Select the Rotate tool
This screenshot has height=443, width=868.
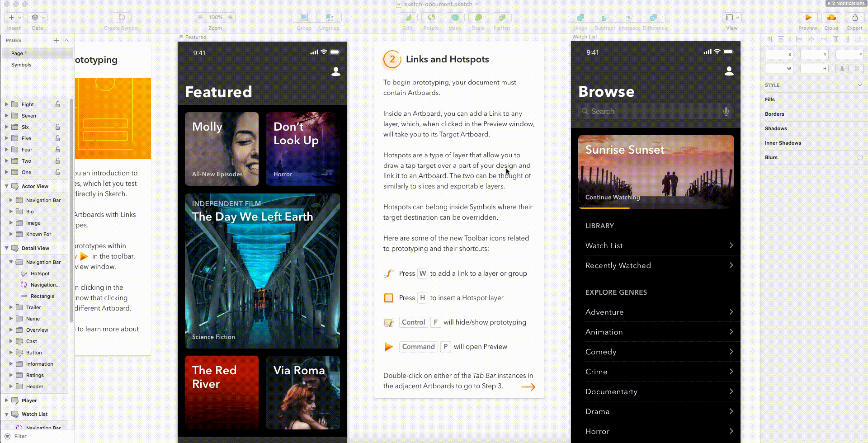point(431,18)
